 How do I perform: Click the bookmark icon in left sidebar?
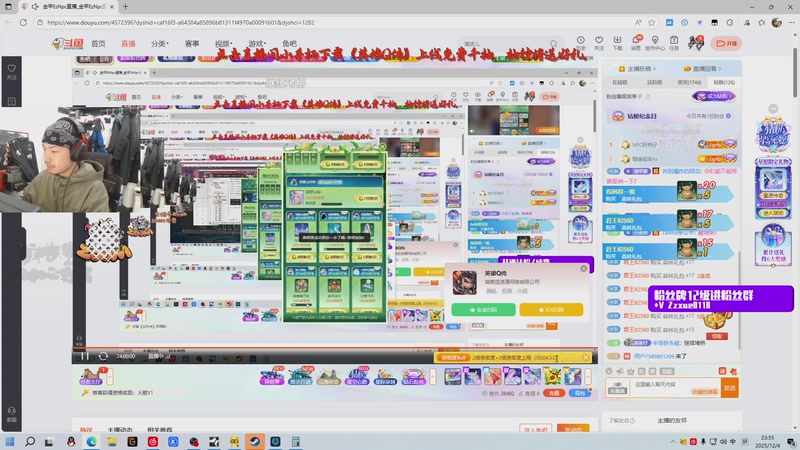(11, 101)
